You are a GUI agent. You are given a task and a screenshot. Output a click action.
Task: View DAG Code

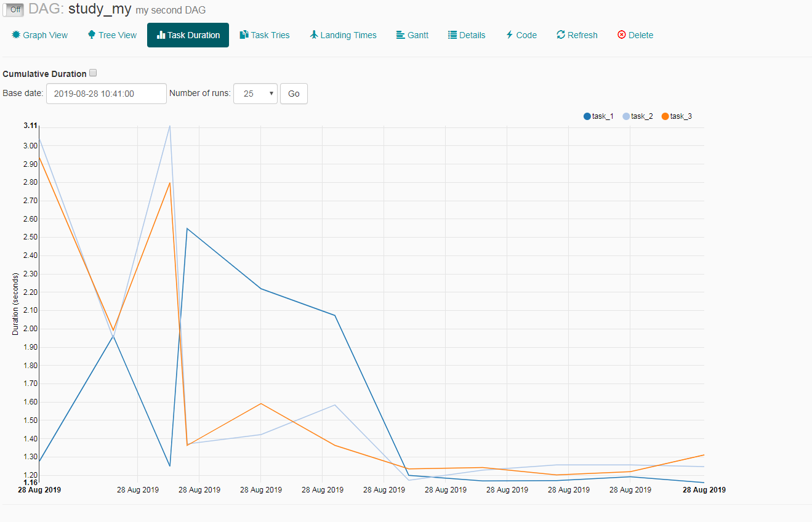pyautogui.click(x=521, y=35)
